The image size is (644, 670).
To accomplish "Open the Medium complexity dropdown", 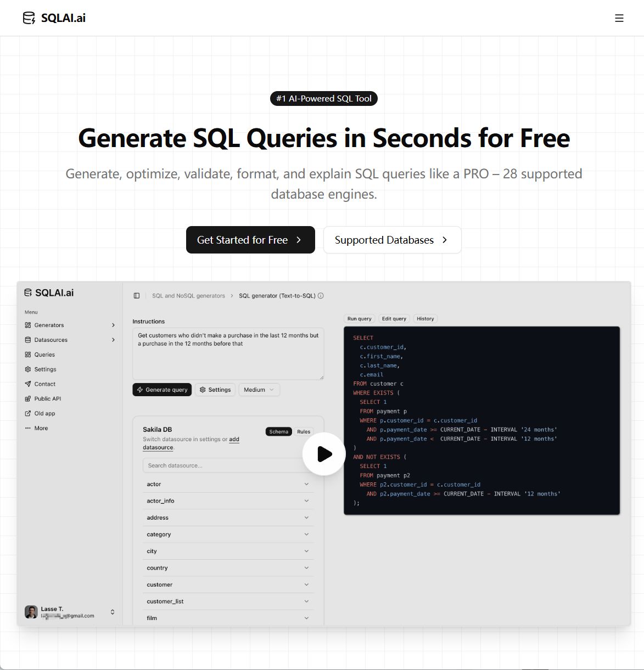I will [259, 390].
